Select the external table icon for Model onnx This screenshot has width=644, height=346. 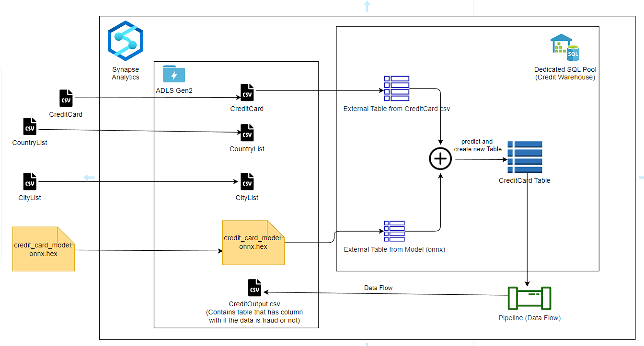click(x=394, y=231)
